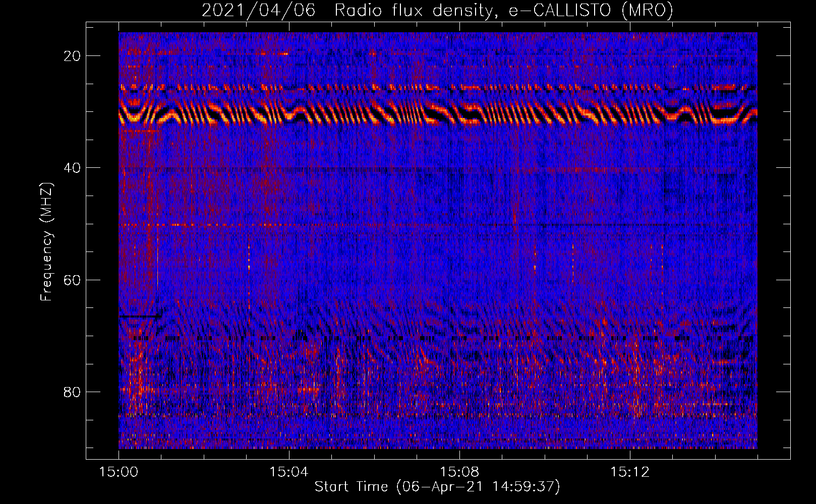Image resolution: width=816 pixels, height=504 pixels.
Task: Click the 40 frequency tick label
Action: (72, 168)
